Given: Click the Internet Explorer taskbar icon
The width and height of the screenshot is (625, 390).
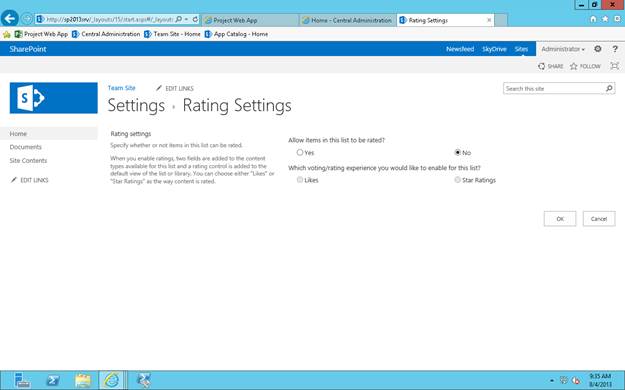Looking at the screenshot, I should [x=112, y=380].
